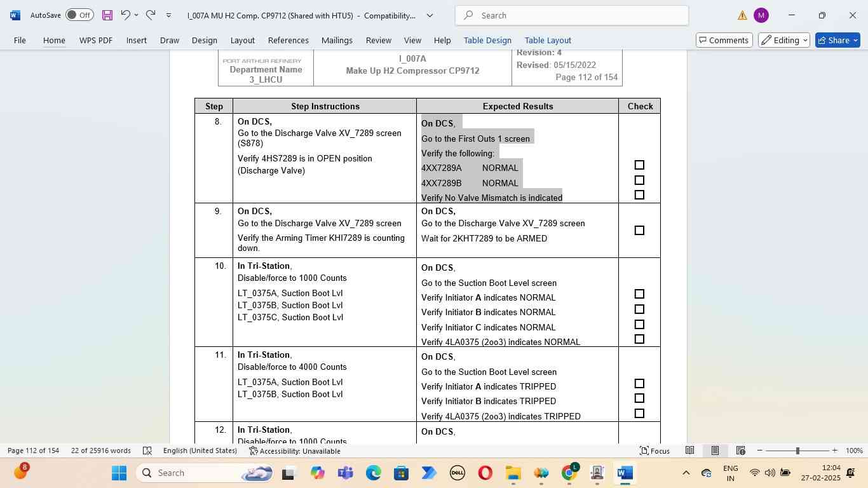The height and width of the screenshot is (488, 868).
Task: Click the warning triangle icon
Action: click(742, 15)
